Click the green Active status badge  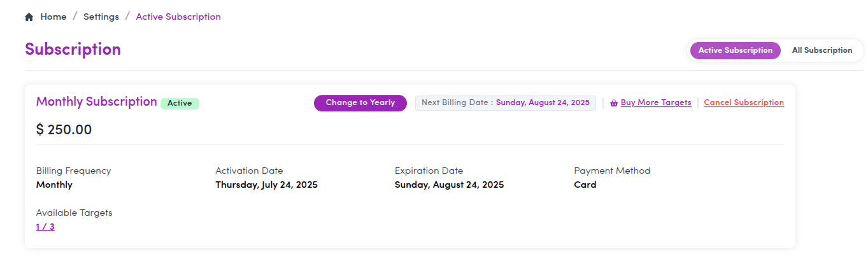(180, 103)
